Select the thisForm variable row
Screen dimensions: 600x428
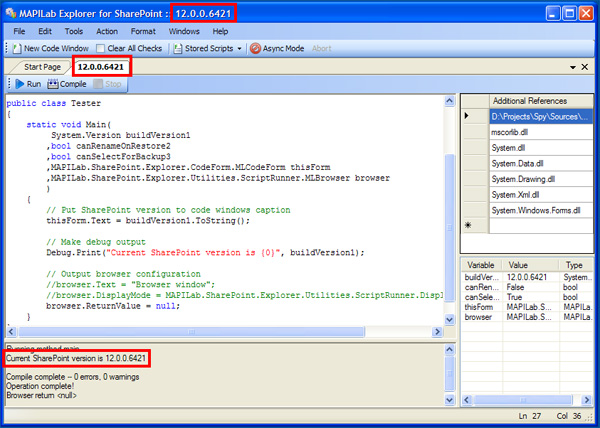tap(528, 307)
